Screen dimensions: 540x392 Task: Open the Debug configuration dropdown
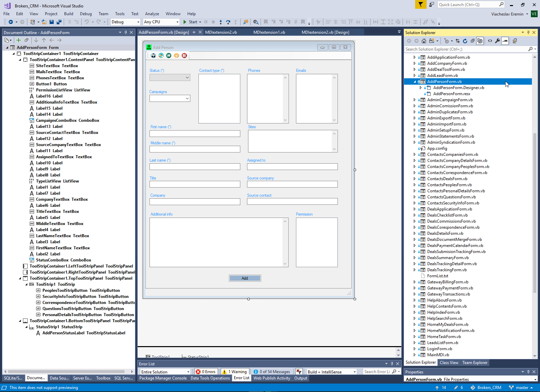tap(125, 22)
